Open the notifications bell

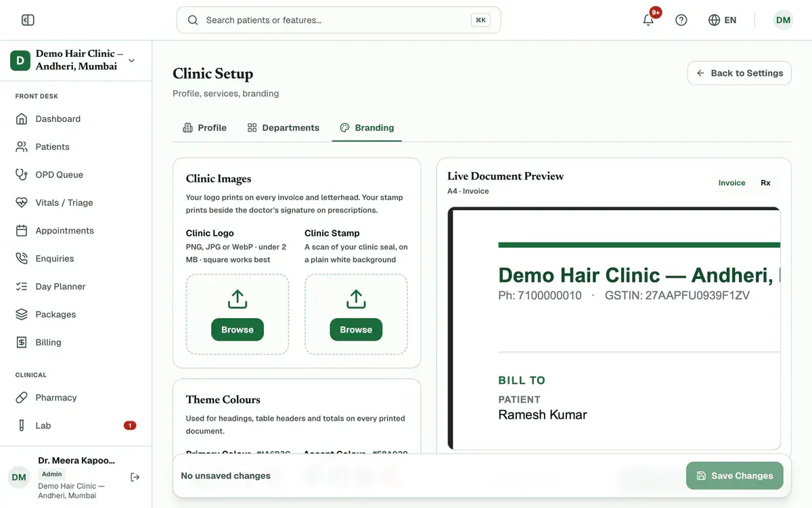pyautogui.click(x=648, y=20)
